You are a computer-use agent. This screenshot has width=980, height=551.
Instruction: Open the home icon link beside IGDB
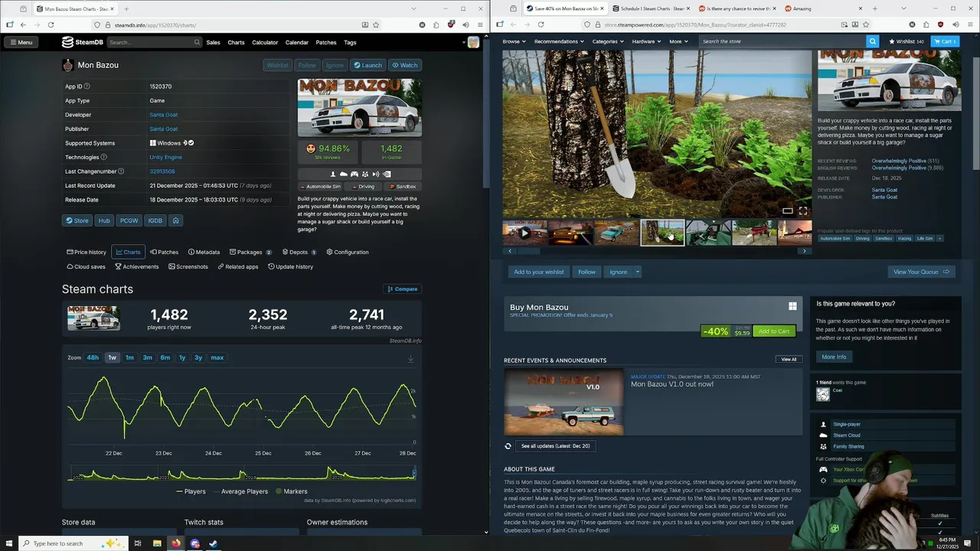175,220
